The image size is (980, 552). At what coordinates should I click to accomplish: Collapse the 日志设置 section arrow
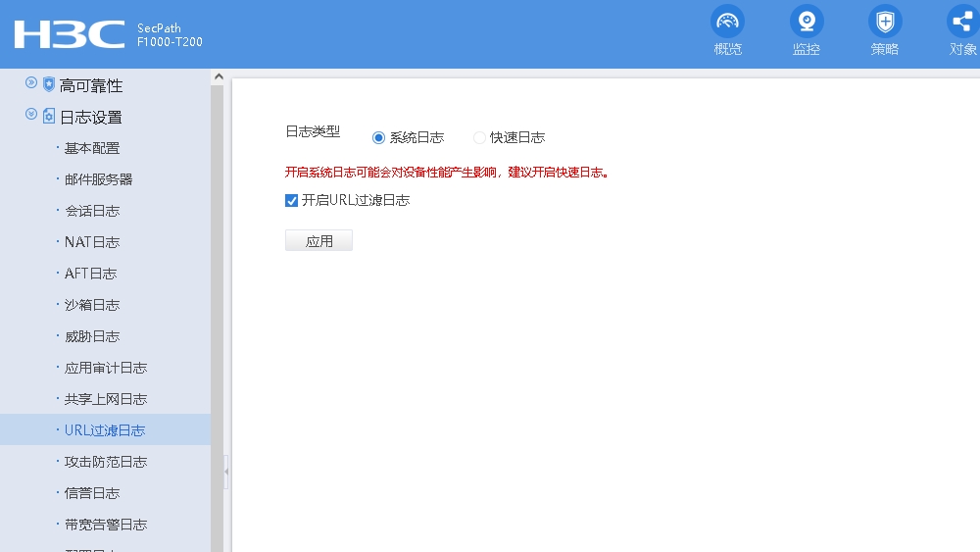pyautogui.click(x=31, y=114)
